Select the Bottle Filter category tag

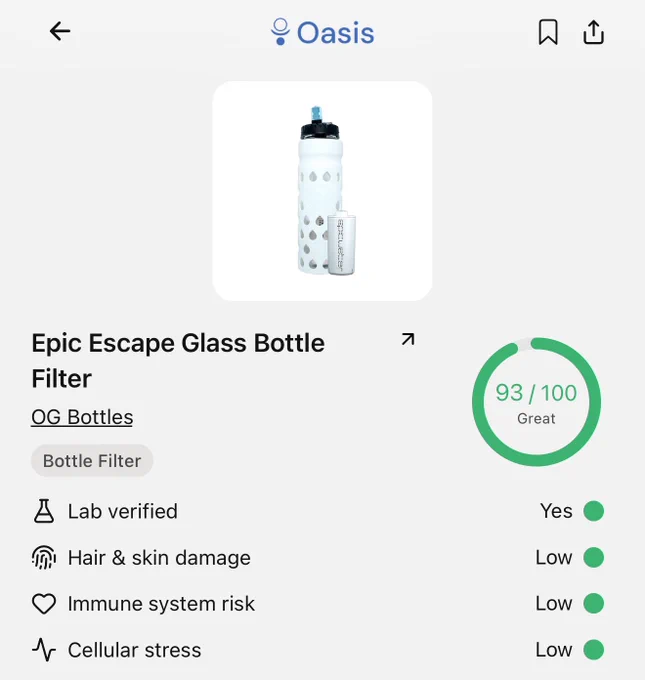pyautogui.click(x=92, y=461)
